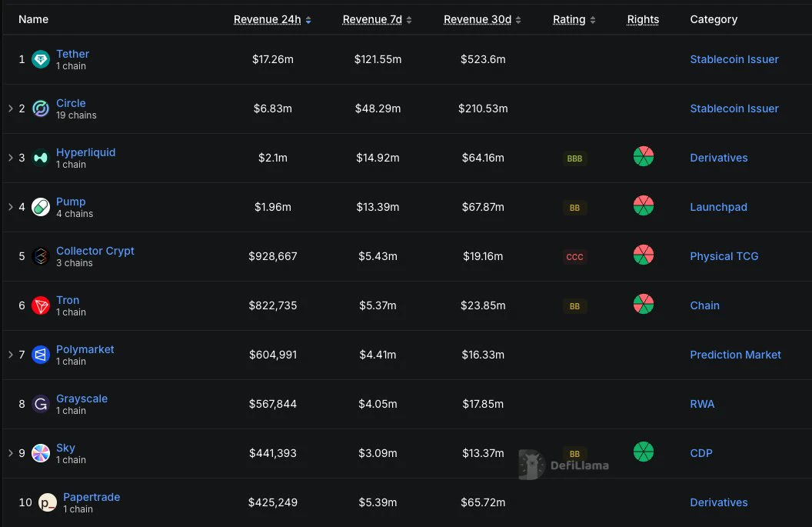Sort table by Rating column
Image resolution: width=812 pixels, height=527 pixels.
(574, 20)
